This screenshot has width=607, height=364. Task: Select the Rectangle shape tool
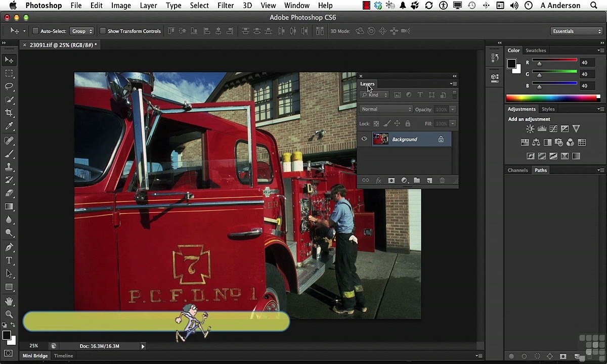[x=9, y=287]
